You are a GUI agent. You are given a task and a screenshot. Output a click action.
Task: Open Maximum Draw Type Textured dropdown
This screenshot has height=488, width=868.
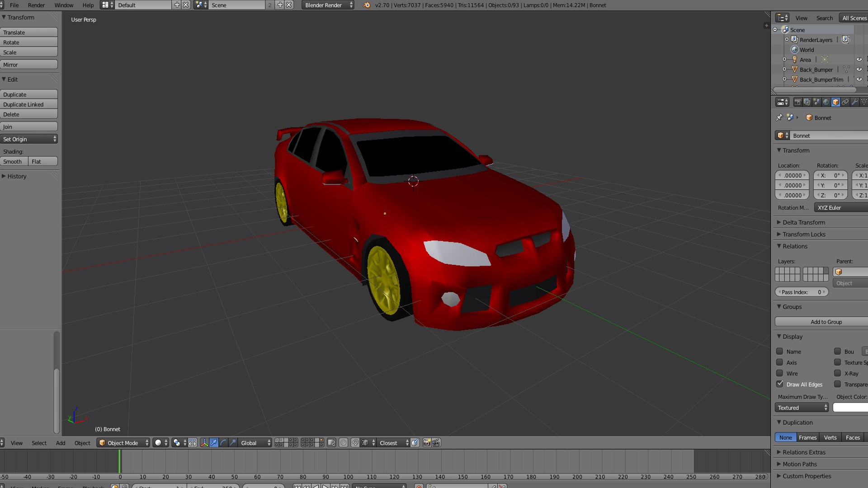coord(802,408)
